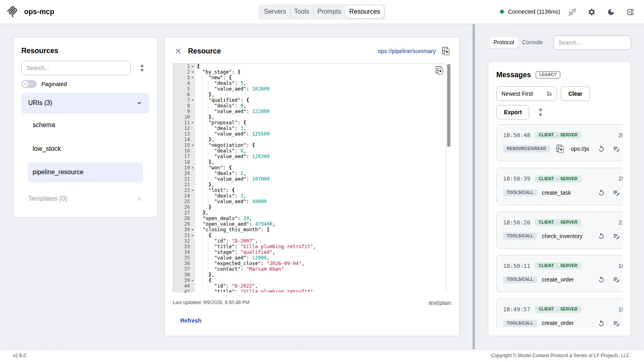Click the ops-mcp logo icon

pyautogui.click(x=12, y=12)
